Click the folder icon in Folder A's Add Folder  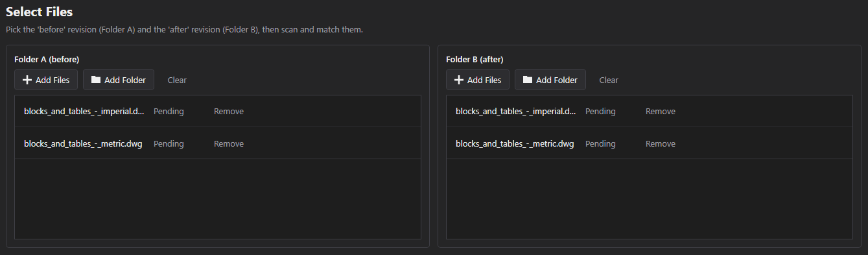tap(96, 80)
